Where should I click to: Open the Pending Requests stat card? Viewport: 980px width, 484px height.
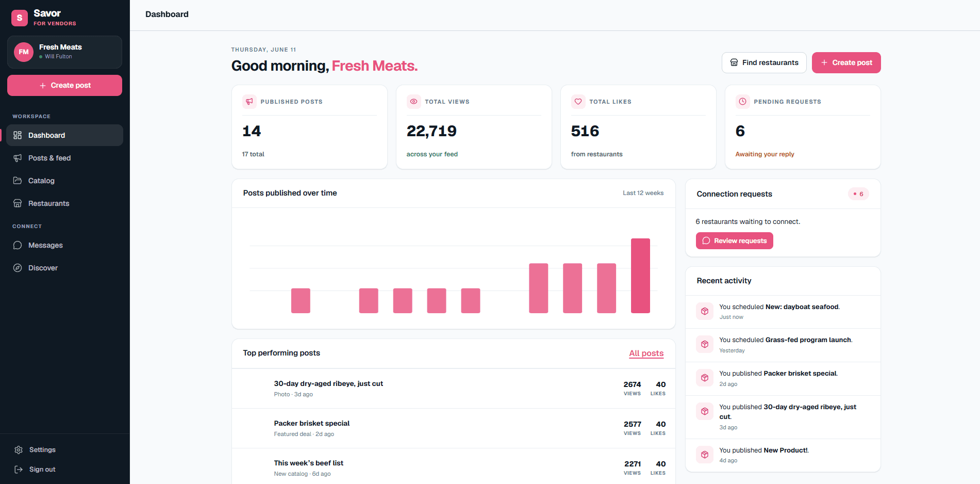(803, 127)
